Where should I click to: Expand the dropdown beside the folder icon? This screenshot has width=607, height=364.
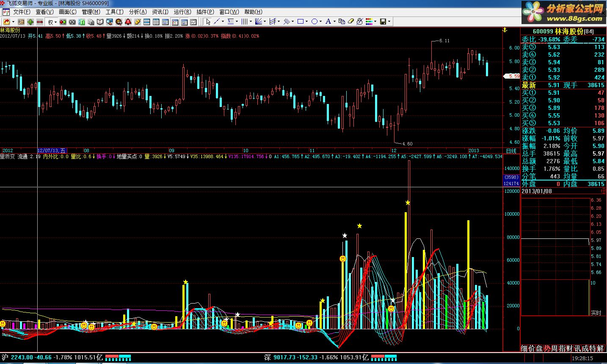(x=13, y=22)
